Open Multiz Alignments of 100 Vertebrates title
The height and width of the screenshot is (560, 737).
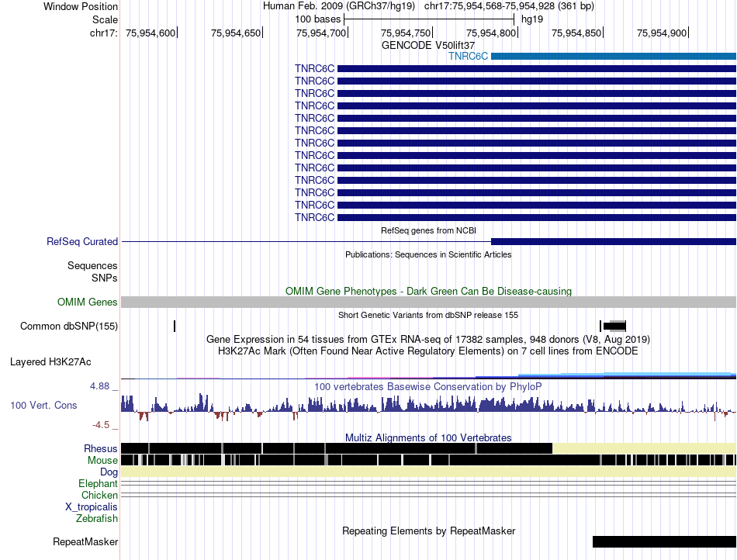click(428, 438)
